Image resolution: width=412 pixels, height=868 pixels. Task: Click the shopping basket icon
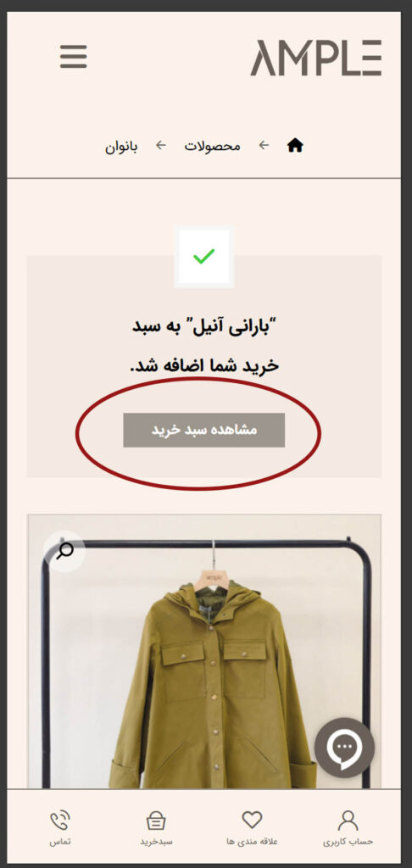point(156,820)
